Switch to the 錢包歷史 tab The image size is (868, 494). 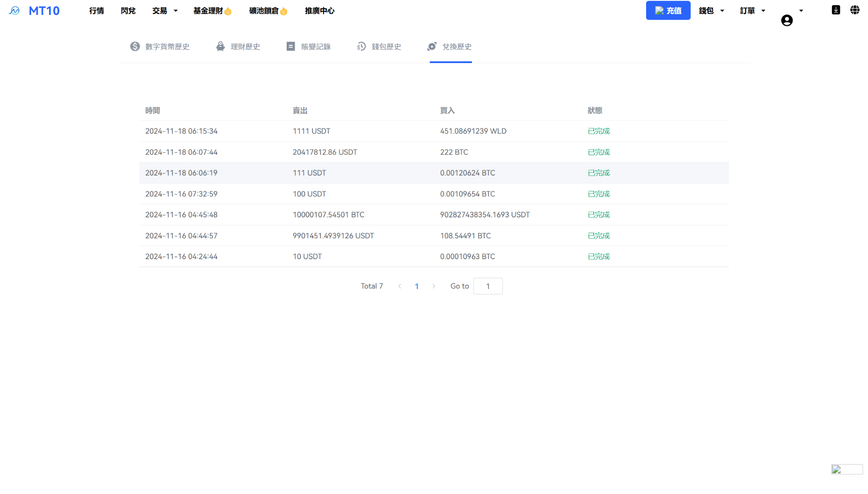[x=379, y=46]
